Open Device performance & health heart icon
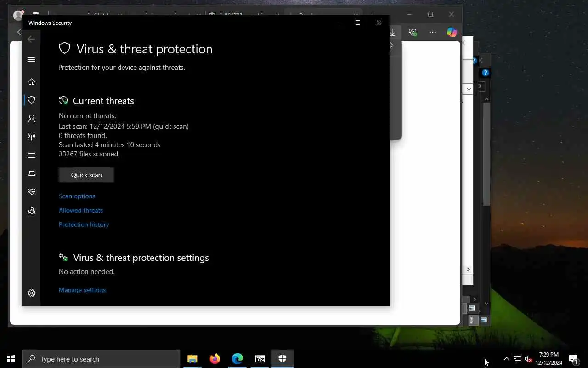Image resolution: width=588 pixels, height=368 pixels. 32,192
